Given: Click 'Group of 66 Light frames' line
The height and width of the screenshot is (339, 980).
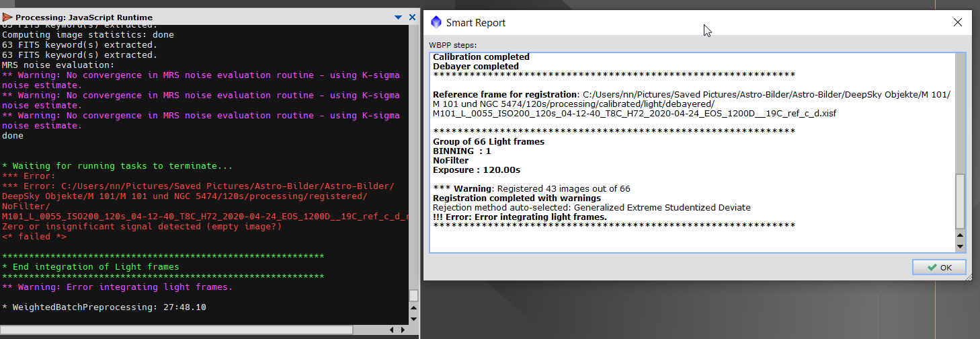Looking at the screenshot, I should click(489, 142).
